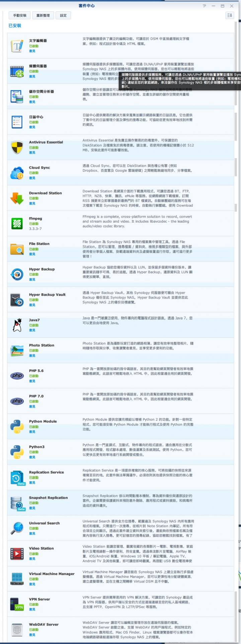Click the 已安裝 section heading

pyautogui.click(x=15, y=25)
